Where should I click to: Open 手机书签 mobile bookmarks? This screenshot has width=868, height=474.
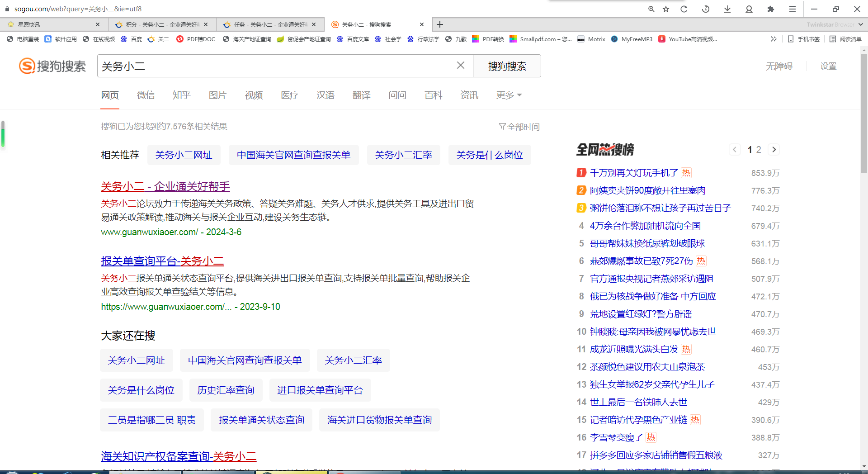coord(803,39)
